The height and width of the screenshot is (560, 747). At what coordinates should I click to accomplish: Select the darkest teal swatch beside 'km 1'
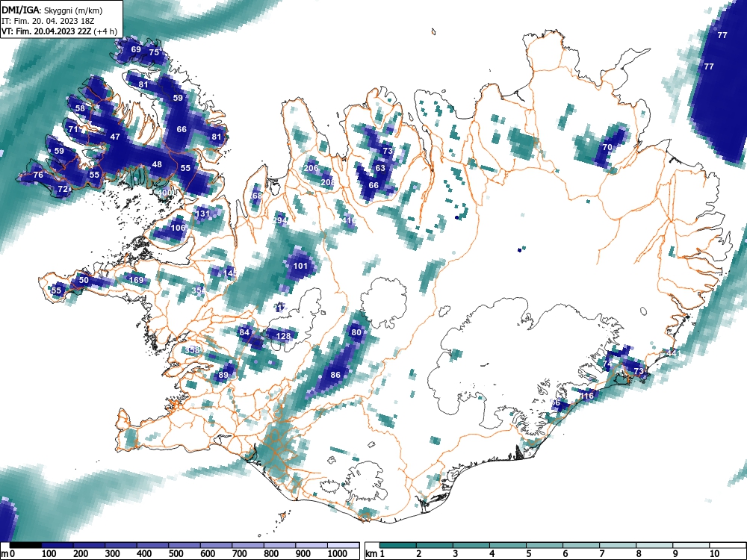pyautogui.click(x=398, y=545)
